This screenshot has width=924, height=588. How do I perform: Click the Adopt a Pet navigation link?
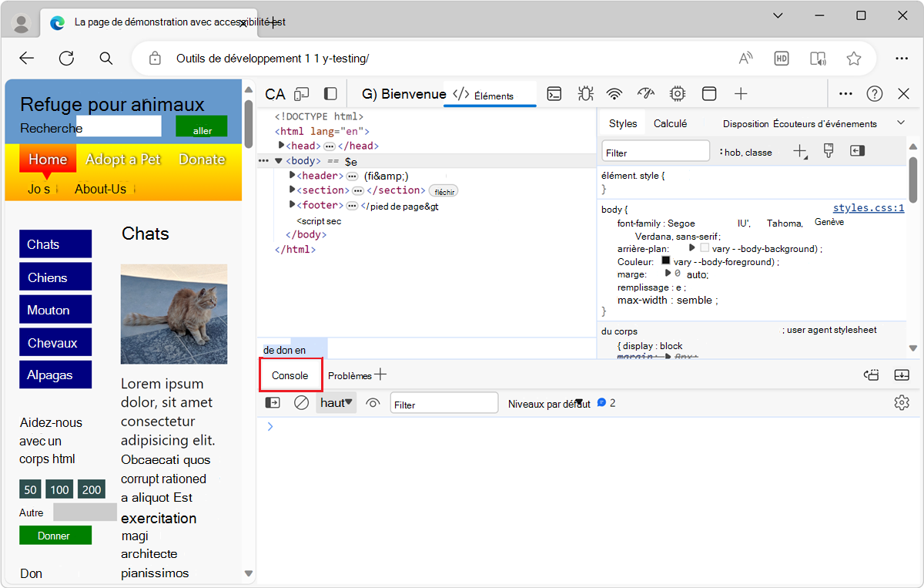tap(123, 159)
